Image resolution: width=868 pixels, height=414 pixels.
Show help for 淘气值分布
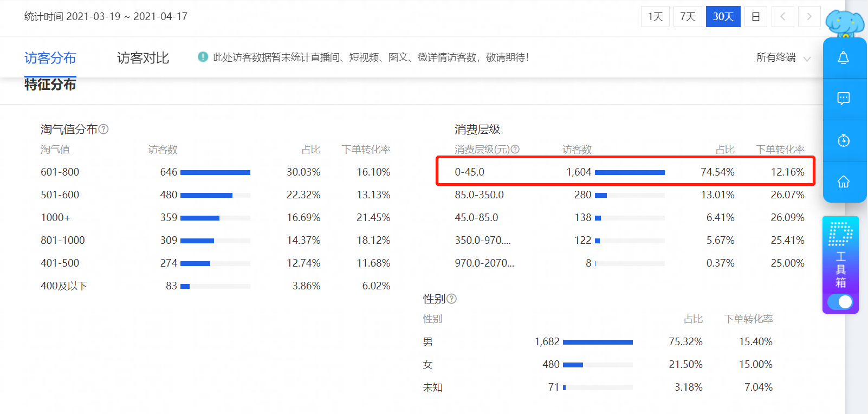coord(103,129)
